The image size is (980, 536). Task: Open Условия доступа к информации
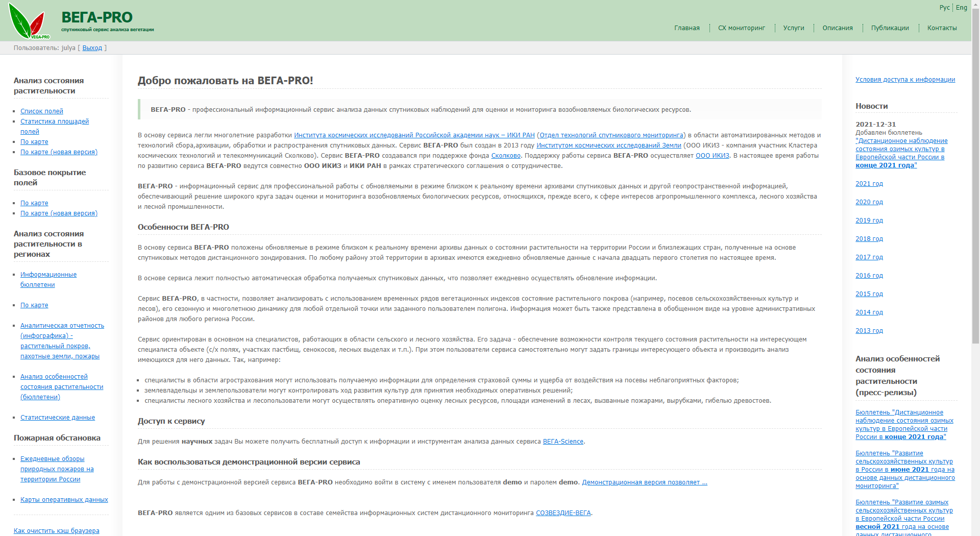905,80
